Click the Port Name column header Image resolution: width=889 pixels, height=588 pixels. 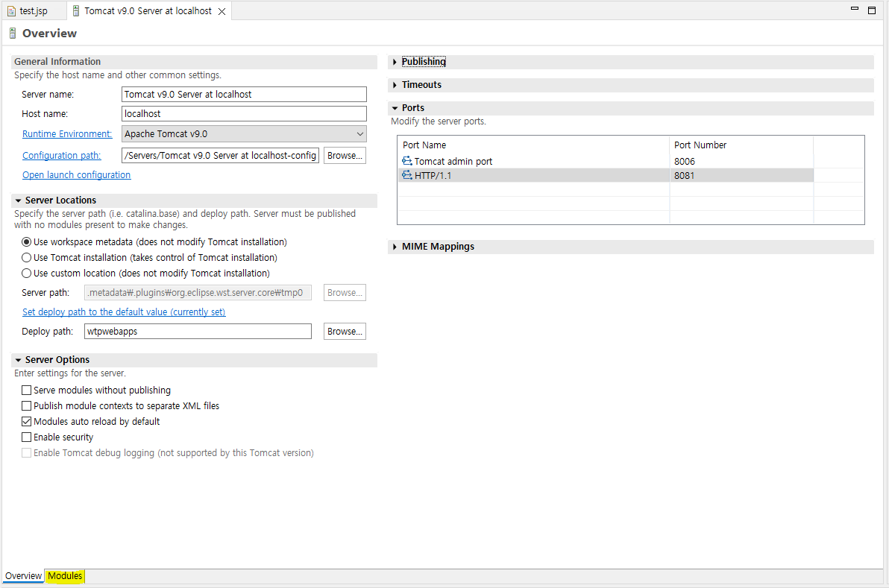click(x=533, y=145)
